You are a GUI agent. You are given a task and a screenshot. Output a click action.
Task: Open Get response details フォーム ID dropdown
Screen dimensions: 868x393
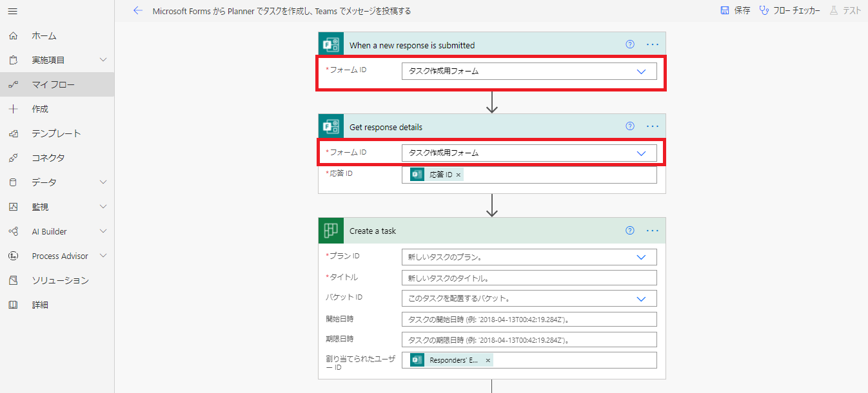(x=641, y=153)
